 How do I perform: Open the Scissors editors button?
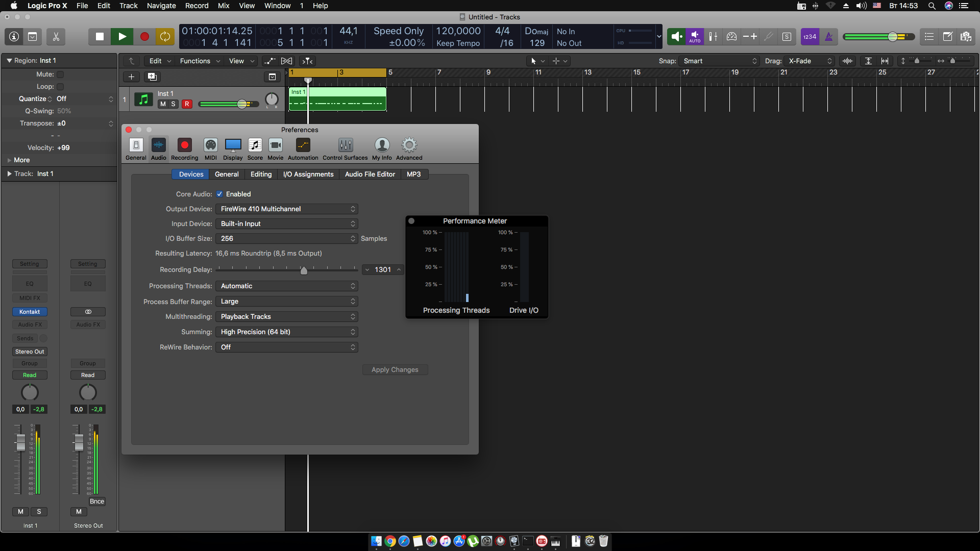pyautogui.click(x=56, y=37)
